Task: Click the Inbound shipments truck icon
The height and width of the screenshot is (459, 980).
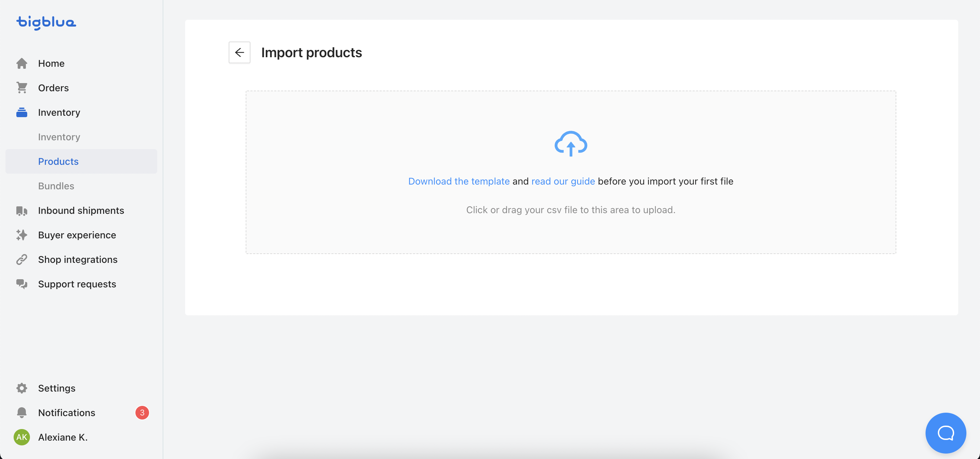Action: coord(22,211)
